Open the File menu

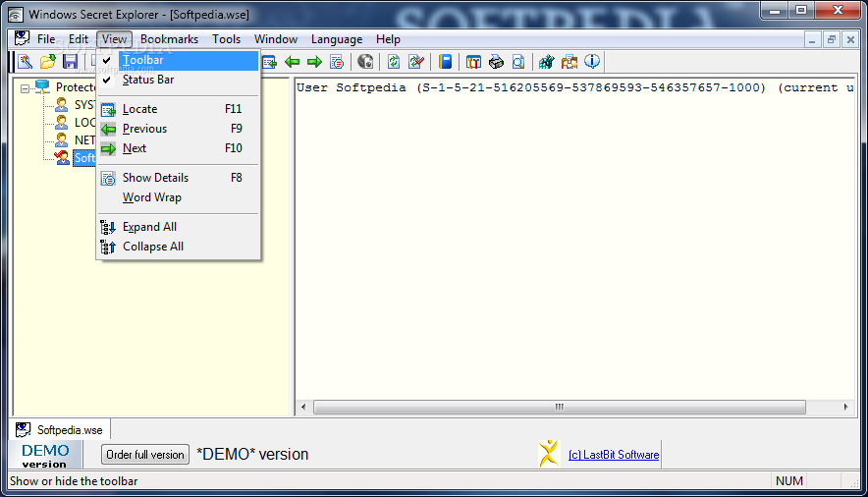pyautogui.click(x=46, y=39)
